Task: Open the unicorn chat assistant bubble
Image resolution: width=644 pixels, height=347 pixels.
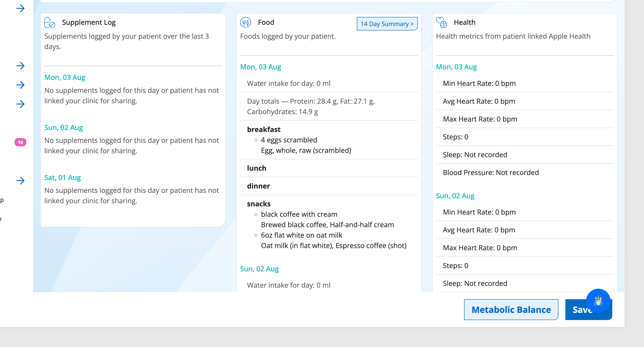Action: (x=598, y=301)
